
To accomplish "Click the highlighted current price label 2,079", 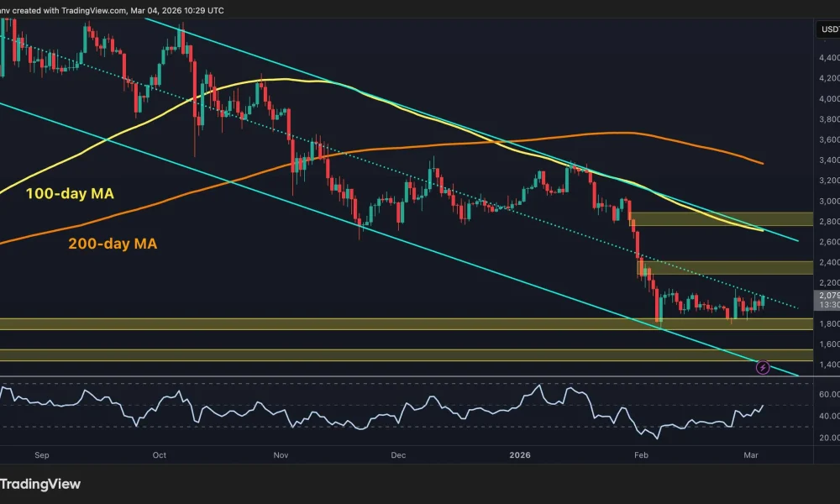I will click(x=826, y=296).
